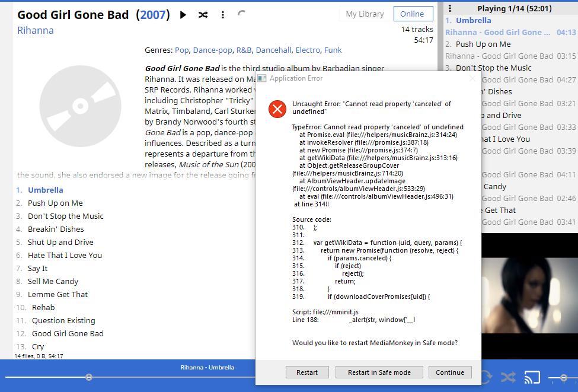The image size is (578, 392).
Task: Click the 2007 year link
Action: [153, 15]
